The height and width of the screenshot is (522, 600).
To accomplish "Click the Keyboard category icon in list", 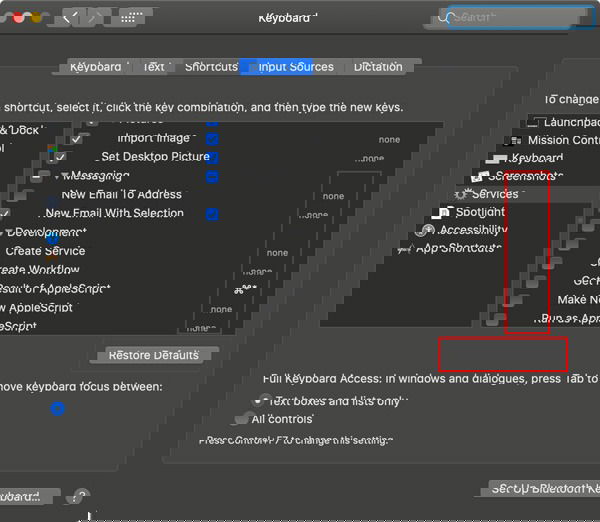I will tap(498, 158).
